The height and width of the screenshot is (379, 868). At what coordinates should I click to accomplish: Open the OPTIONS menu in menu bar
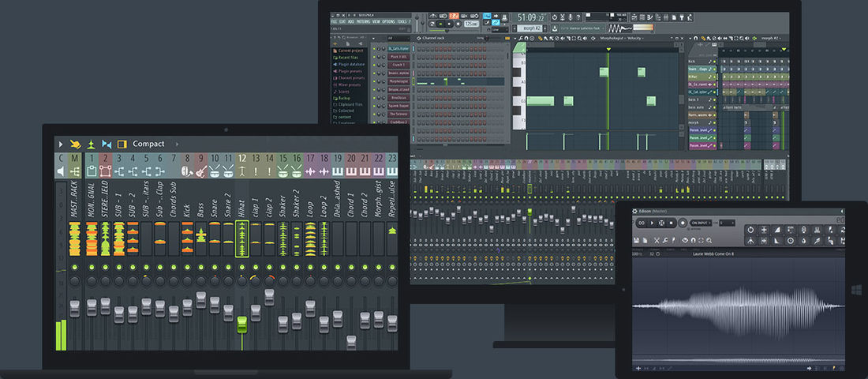pos(388,21)
